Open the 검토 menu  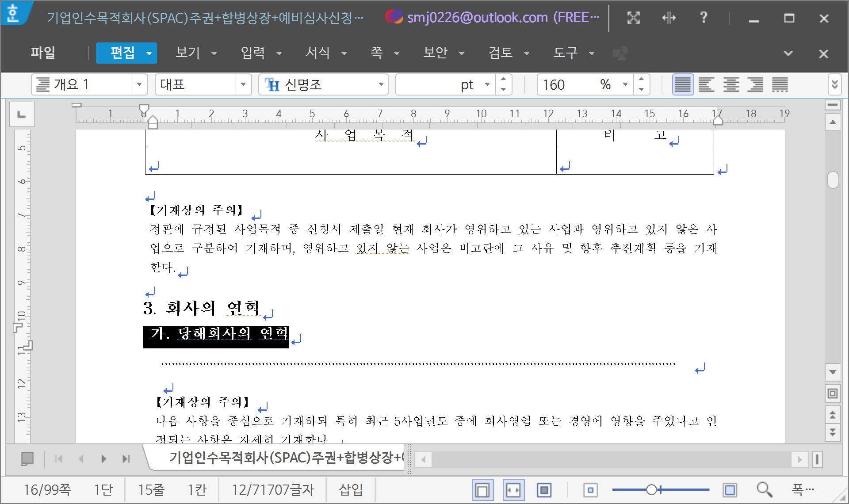(500, 53)
